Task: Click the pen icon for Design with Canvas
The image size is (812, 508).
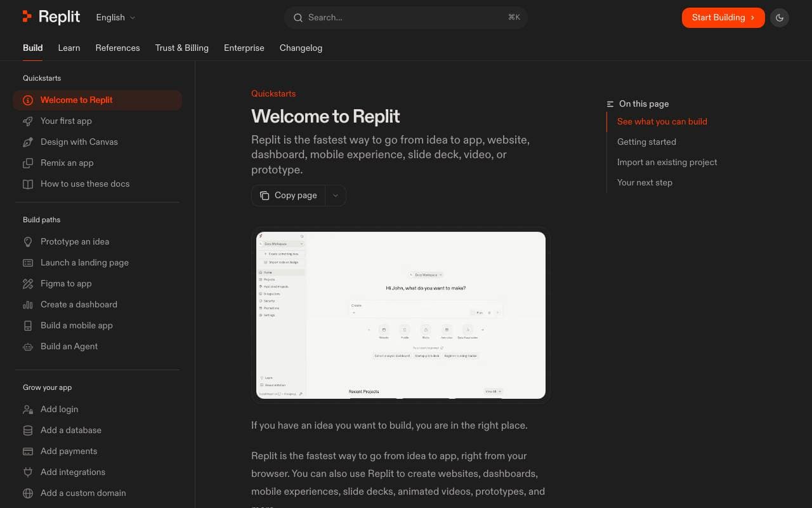Action: pos(28,142)
